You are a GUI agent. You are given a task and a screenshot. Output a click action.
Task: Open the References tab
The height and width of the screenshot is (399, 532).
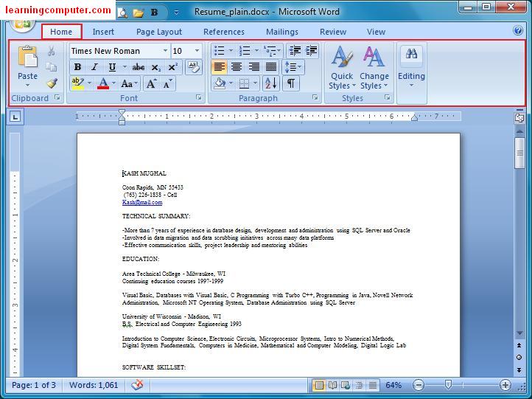(224, 32)
